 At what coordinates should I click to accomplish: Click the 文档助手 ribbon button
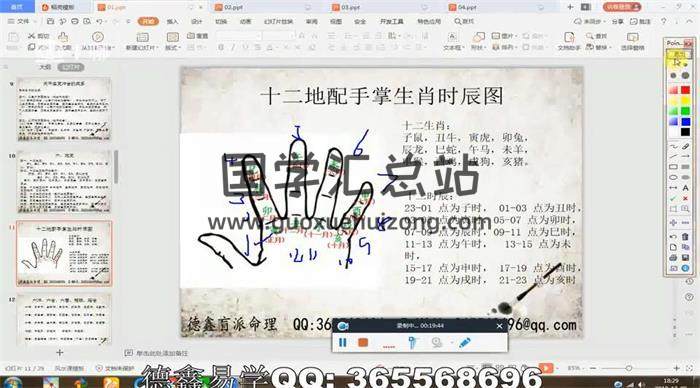pos(568,41)
